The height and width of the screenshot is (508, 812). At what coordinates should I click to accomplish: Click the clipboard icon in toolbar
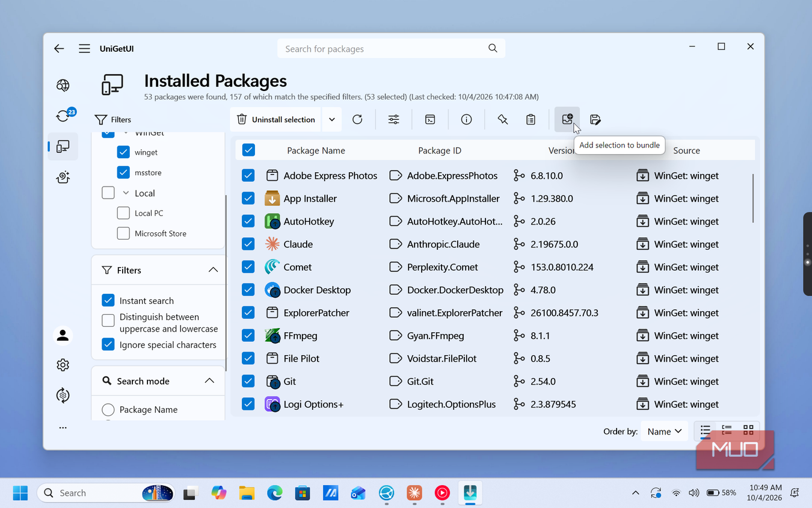tap(531, 119)
